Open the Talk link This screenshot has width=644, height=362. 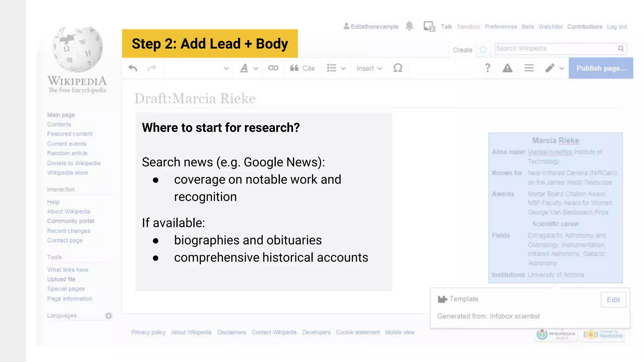446,27
